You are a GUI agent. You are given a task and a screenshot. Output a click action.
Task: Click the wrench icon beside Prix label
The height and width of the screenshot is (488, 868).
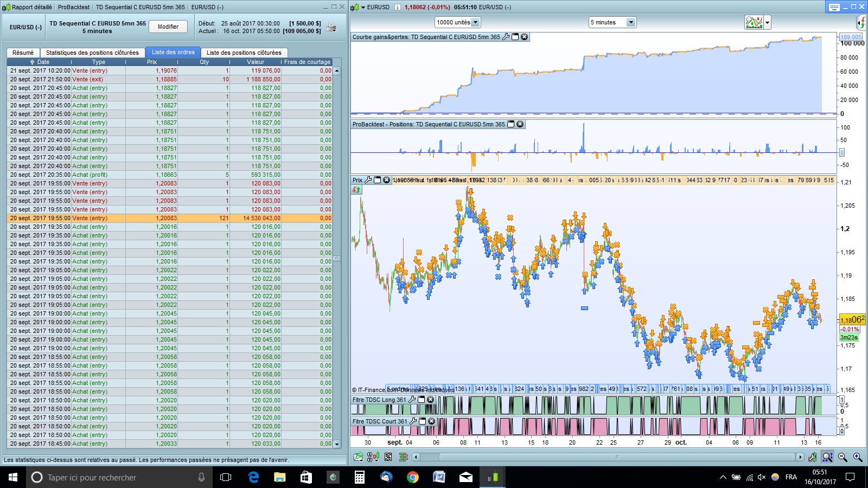tap(368, 180)
